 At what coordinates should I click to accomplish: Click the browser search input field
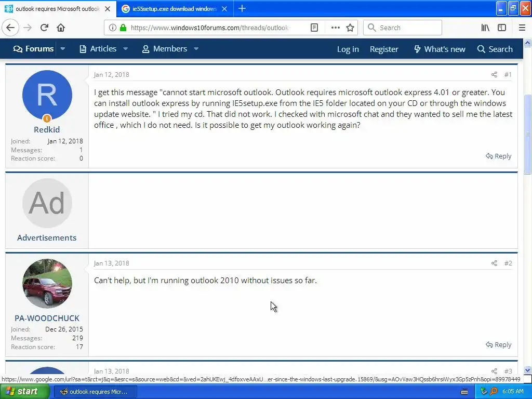[x=403, y=28]
